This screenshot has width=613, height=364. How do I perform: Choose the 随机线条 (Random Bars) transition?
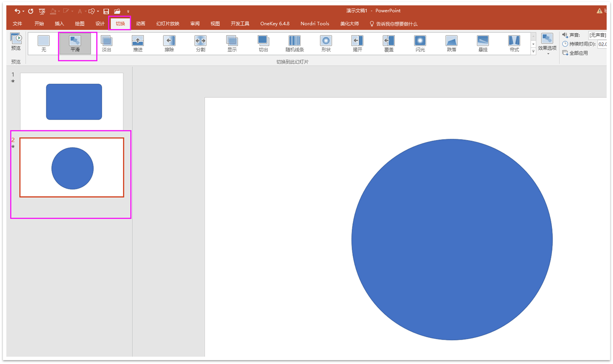click(294, 43)
